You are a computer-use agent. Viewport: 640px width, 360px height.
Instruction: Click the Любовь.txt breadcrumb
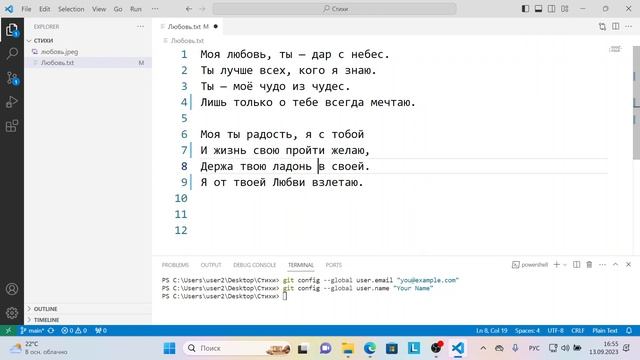point(187,40)
